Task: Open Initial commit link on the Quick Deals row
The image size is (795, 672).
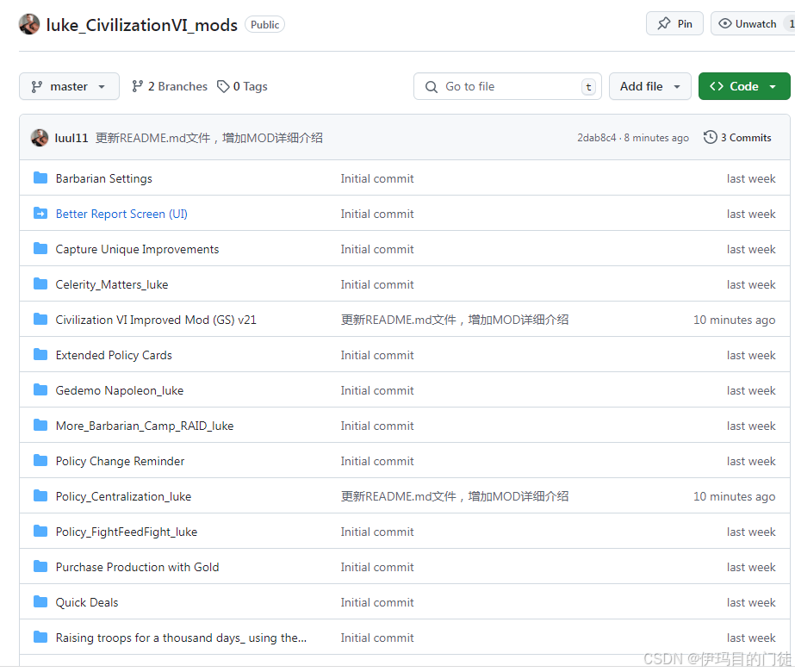Action: tap(377, 602)
